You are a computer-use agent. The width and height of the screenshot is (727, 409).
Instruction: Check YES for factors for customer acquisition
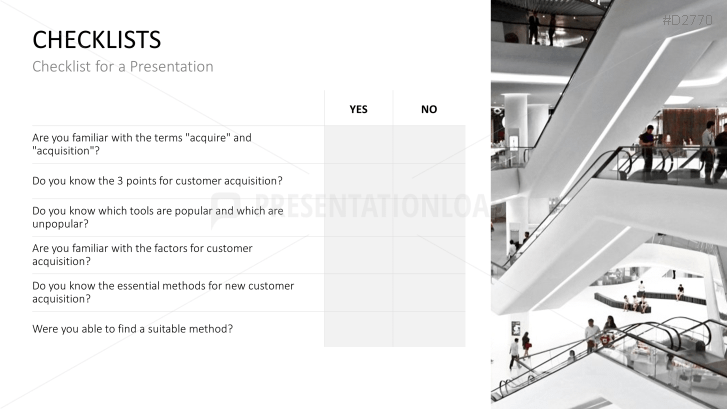point(358,255)
